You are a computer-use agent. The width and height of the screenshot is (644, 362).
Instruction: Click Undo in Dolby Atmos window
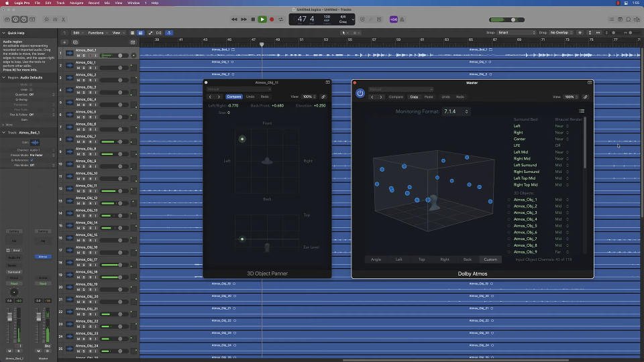click(445, 97)
